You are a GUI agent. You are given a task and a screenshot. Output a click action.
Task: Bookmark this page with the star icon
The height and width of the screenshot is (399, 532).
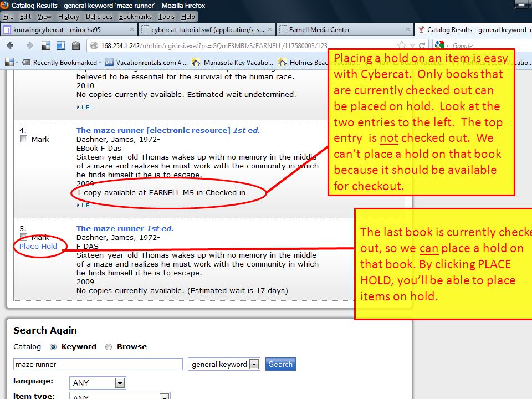tap(401, 45)
